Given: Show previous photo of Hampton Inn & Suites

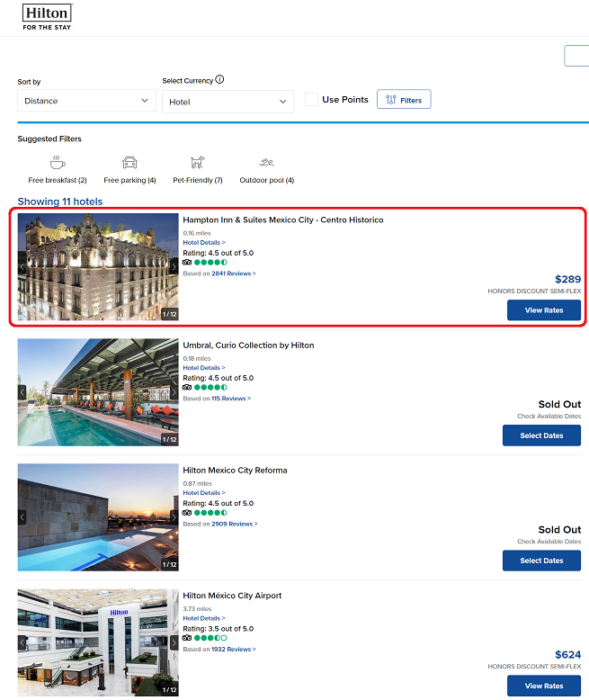Looking at the screenshot, I should pos(22,267).
